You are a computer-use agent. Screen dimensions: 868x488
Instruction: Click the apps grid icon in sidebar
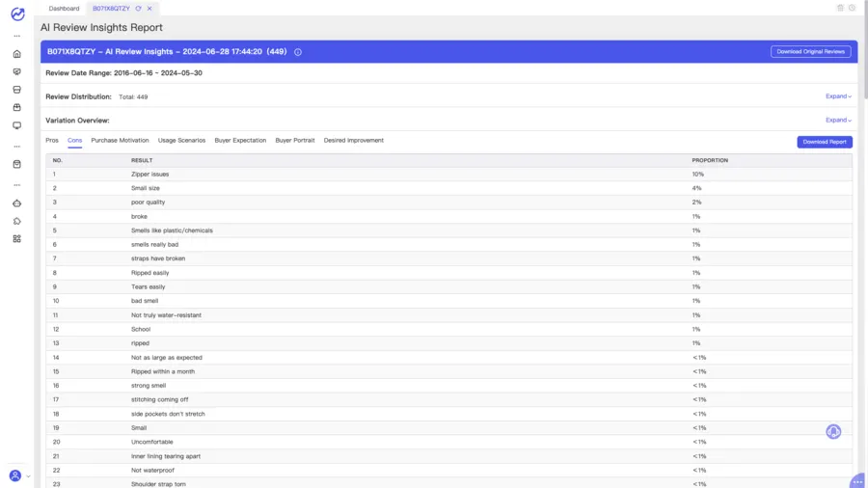(17, 239)
